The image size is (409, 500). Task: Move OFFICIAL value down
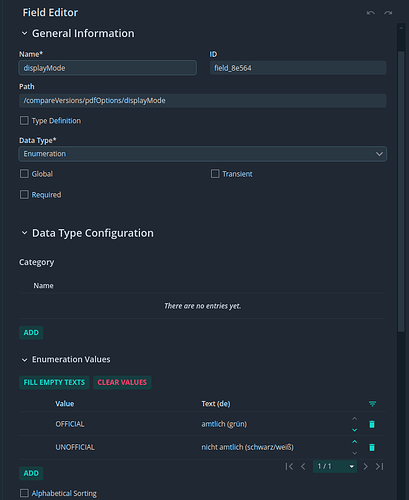[355, 430]
